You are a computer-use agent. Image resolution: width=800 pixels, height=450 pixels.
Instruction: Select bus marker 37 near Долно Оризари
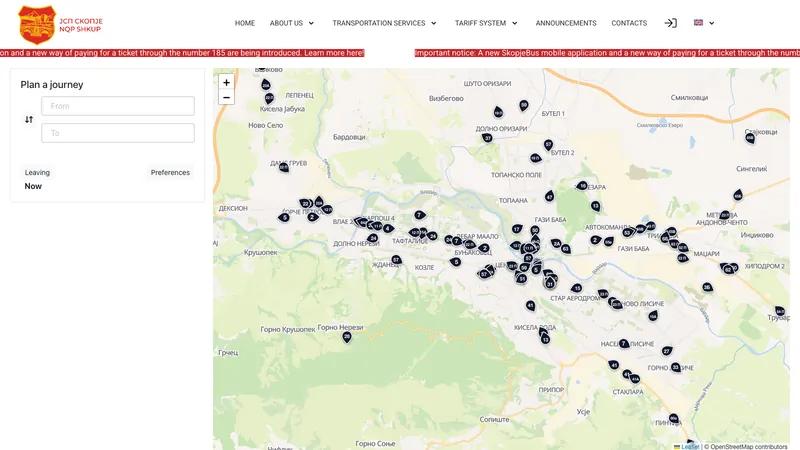point(488,138)
